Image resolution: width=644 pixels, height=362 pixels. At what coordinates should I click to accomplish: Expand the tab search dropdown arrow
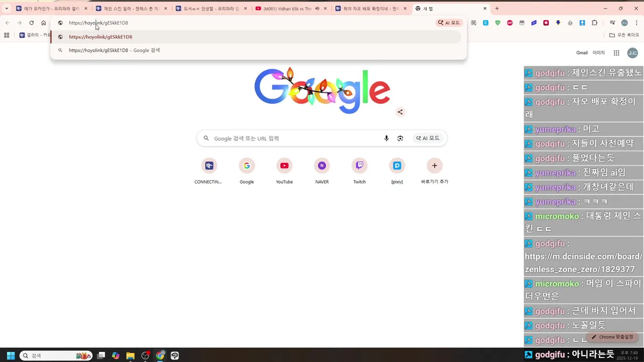[7, 9]
